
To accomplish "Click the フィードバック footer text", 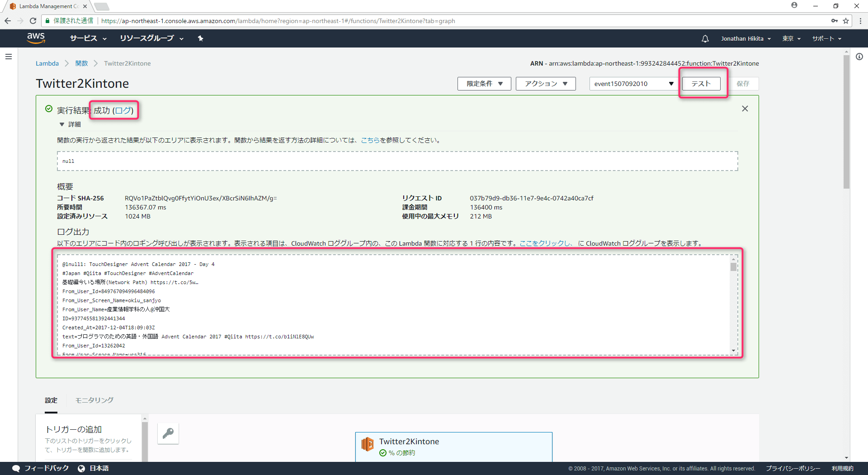I will [47, 468].
